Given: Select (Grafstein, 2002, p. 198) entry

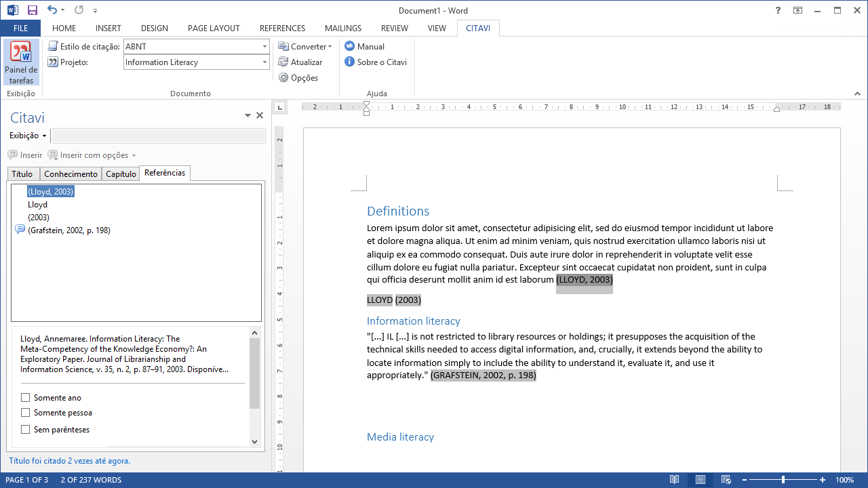Looking at the screenshot, I should point(68,230).
